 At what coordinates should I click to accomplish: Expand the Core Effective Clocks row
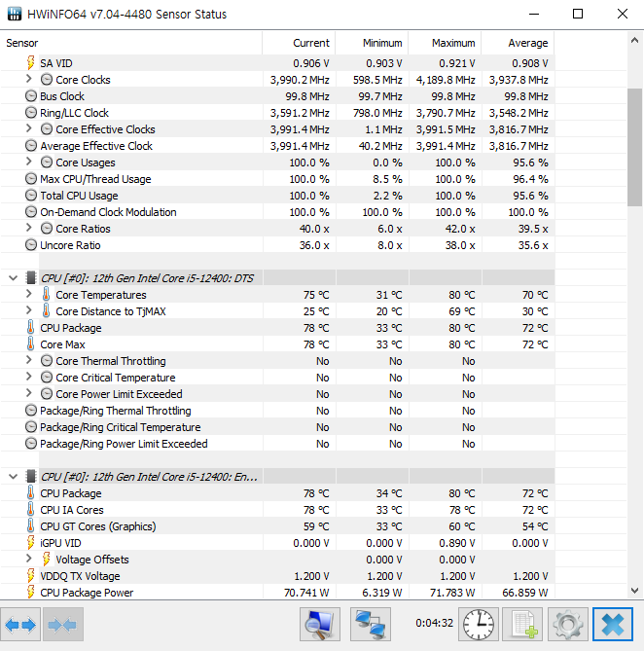28,128
